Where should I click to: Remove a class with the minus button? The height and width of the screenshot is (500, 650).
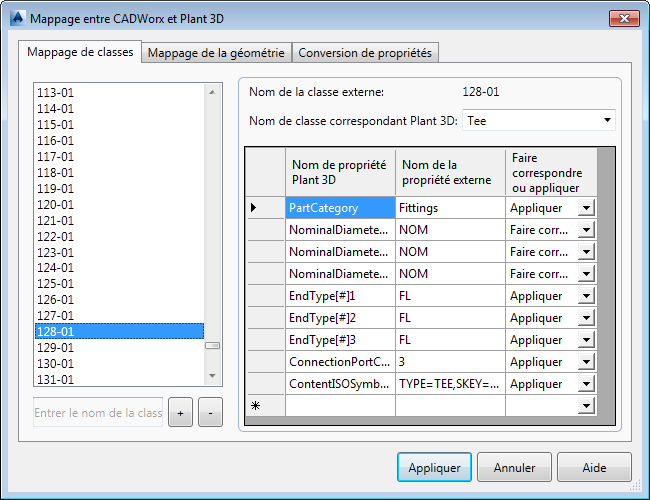(210, 413)
